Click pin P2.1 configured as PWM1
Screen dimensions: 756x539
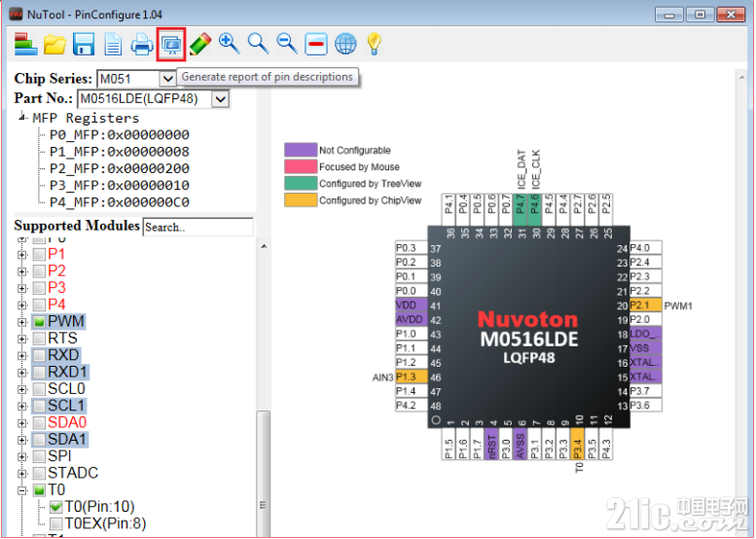[646, 305]
